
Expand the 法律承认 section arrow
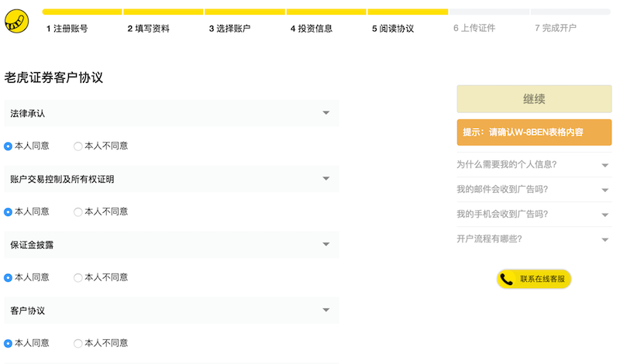click(326, 113)
